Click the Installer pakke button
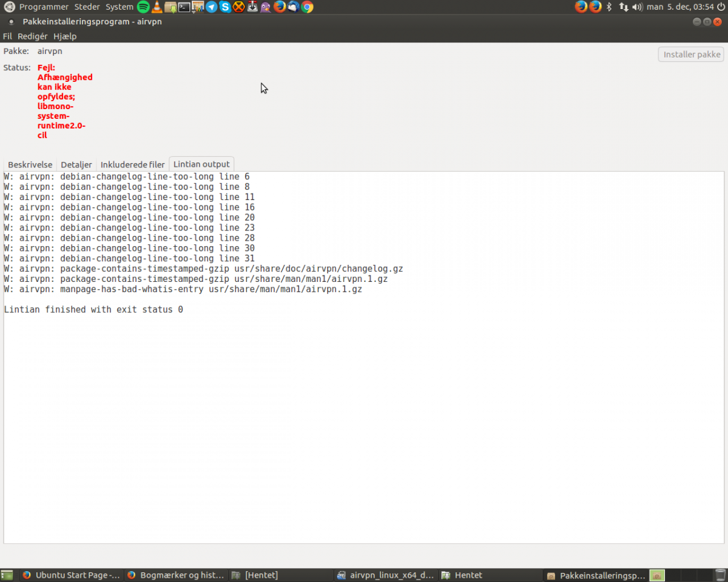The height and width of the screenshot is (582, 728). point(692,54)
